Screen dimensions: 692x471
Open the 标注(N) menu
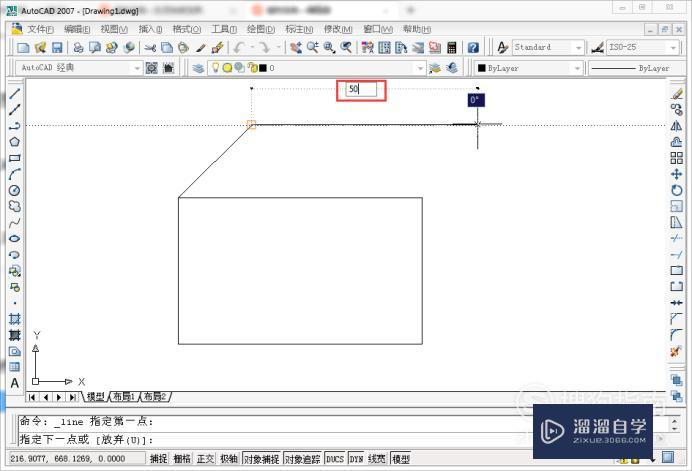(299, 29)
